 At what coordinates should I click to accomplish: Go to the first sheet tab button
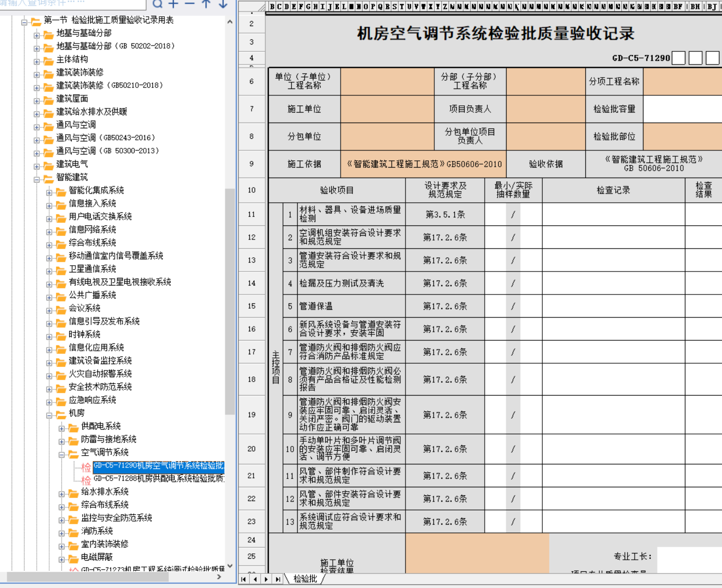click(x=244, y=579)
